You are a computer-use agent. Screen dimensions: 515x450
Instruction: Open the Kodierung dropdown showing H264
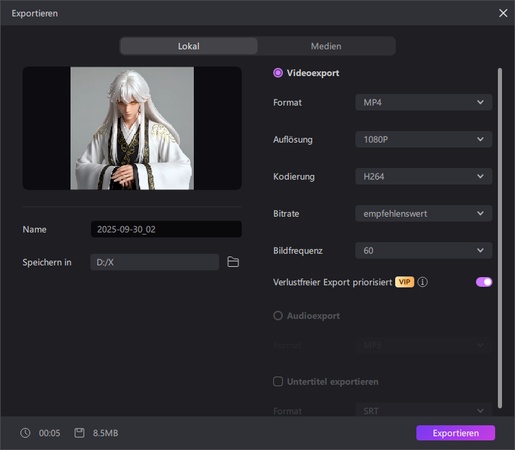click(423, 176)
